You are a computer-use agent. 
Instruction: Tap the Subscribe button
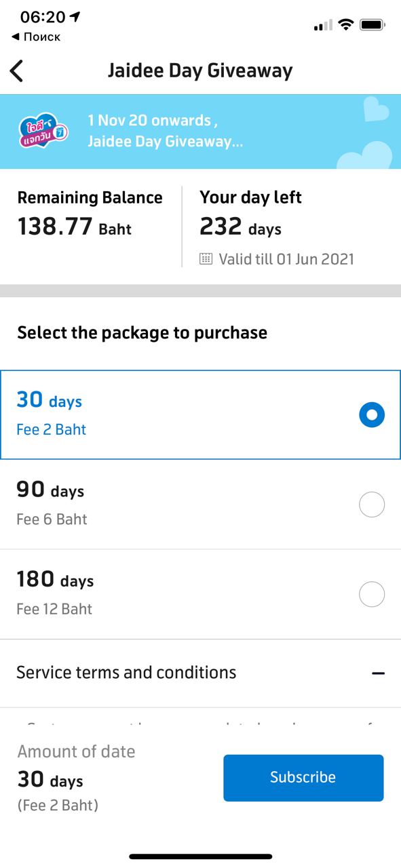coord(303,778)
